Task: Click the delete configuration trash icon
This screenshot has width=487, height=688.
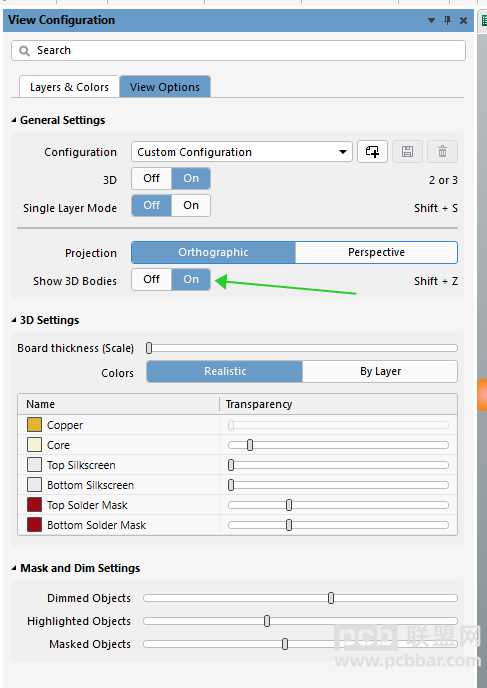Action: click(x=442, y=152)
